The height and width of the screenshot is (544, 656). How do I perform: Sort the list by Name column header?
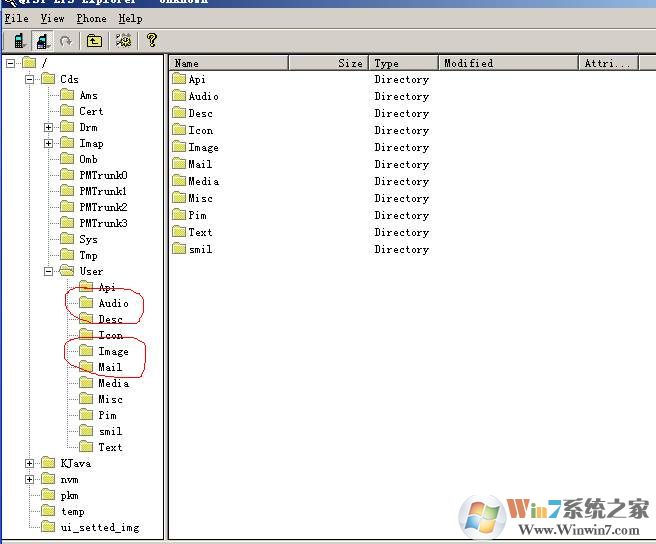pyautogui.click(x=228, y=63)
